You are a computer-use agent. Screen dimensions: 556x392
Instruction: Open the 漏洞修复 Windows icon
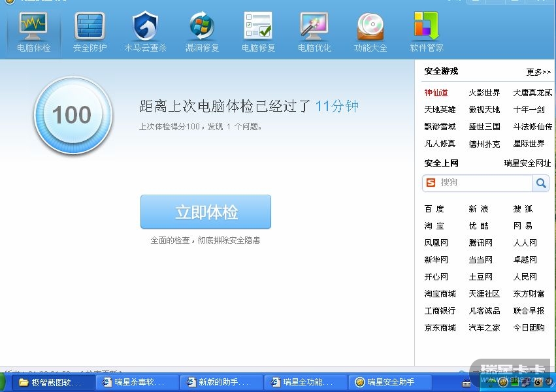[202, 26]
